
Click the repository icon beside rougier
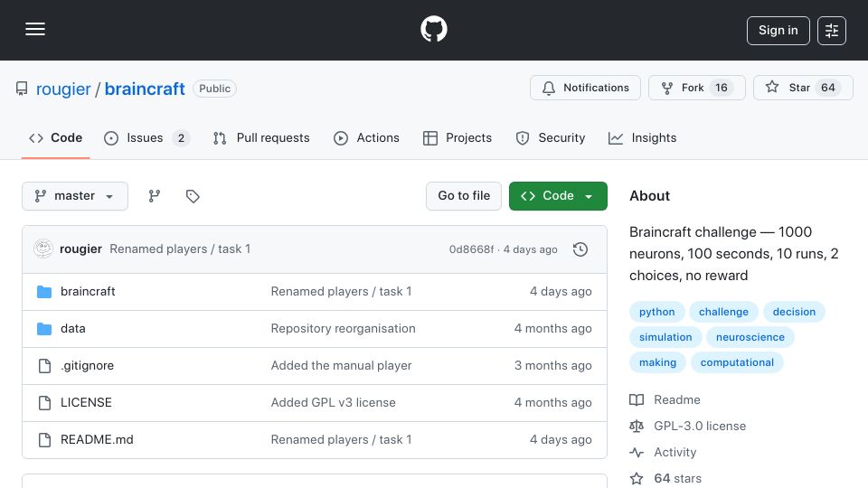[x=22, y=89]
